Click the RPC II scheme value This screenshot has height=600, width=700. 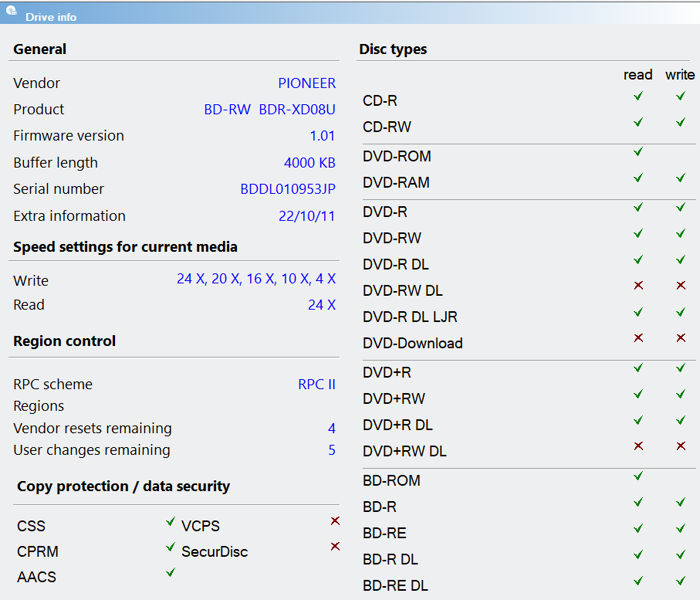pos(317,384)
